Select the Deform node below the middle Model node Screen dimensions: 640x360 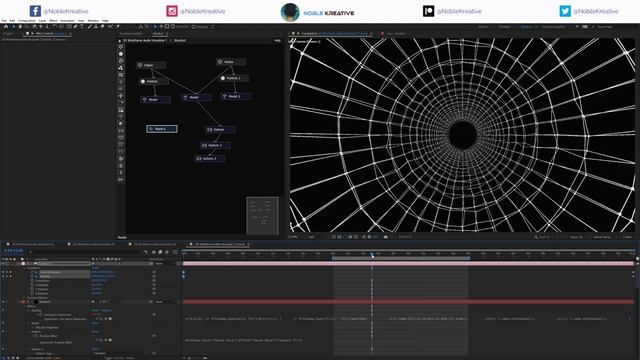coord(220,129)
